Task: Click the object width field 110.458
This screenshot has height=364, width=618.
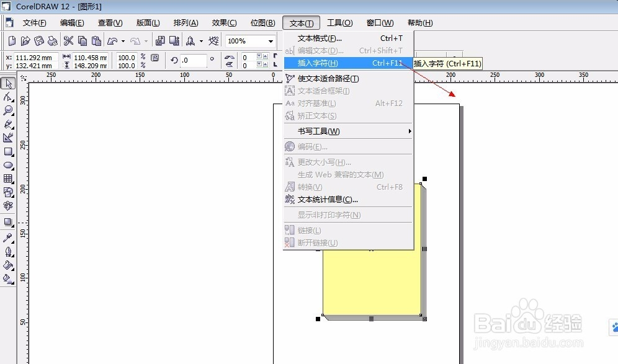Action: (x=90, y=58)
